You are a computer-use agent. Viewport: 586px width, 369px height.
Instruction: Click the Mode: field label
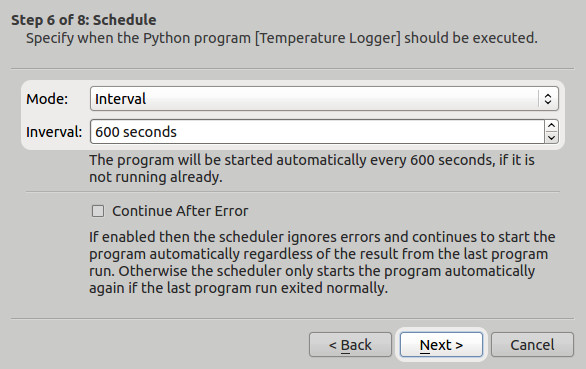tap(47, 99)
